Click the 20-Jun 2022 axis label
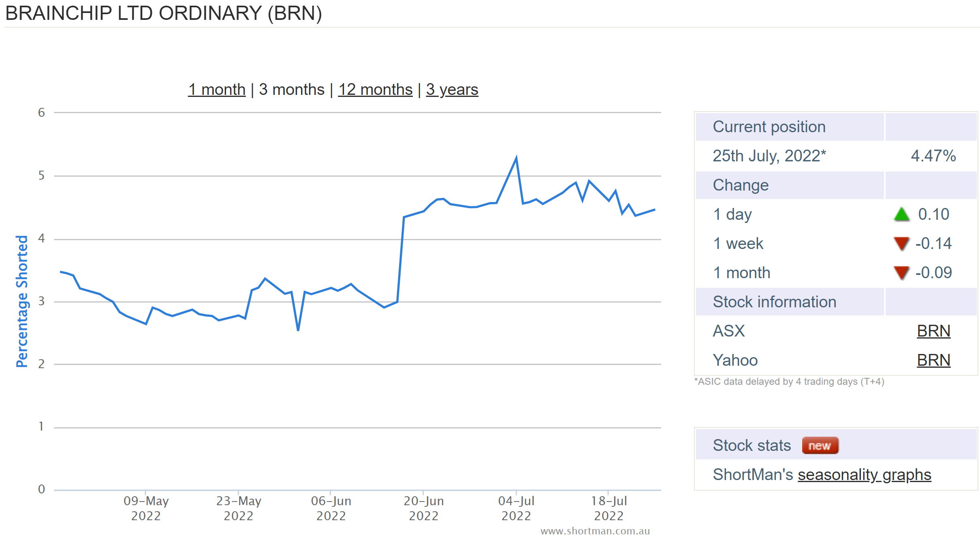 (x=424, y=508)
